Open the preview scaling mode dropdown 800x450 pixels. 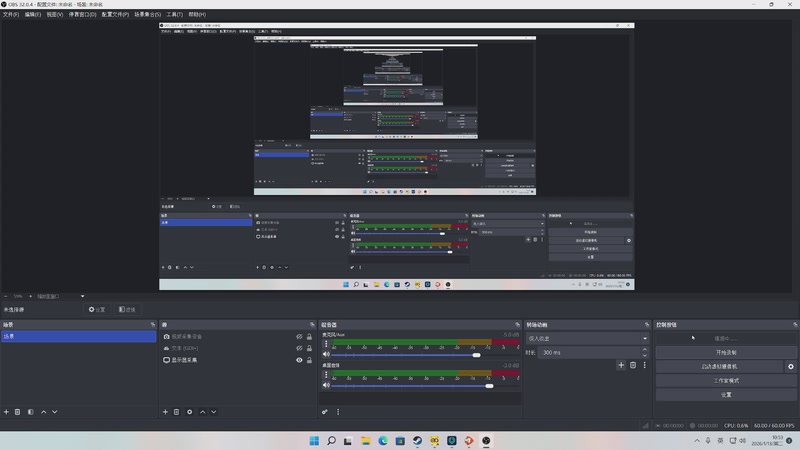click(60, 296)
